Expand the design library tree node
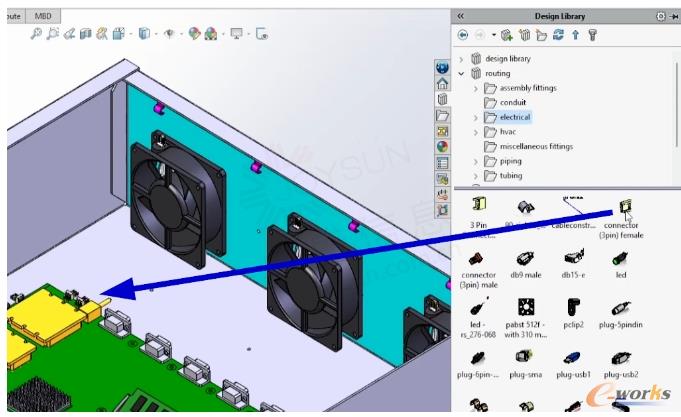The image size is (681, 417). click(462, 59)
